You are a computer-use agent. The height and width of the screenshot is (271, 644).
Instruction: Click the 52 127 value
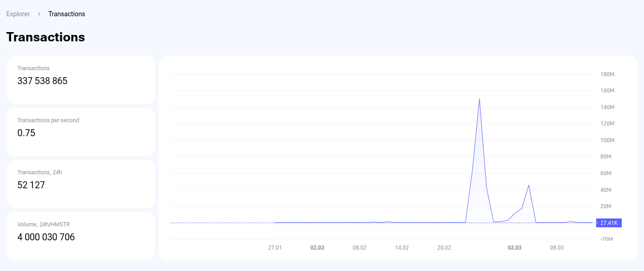tap(31, 185)
